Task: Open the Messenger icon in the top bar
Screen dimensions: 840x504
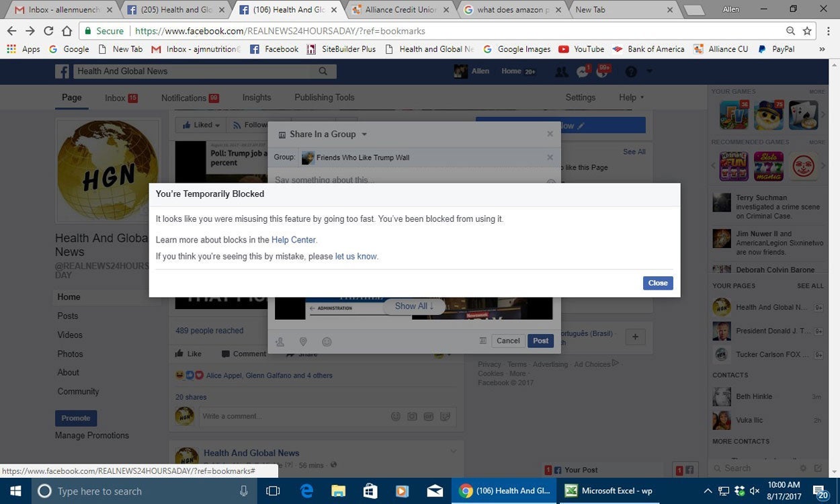Action: (x=582, y=71)
